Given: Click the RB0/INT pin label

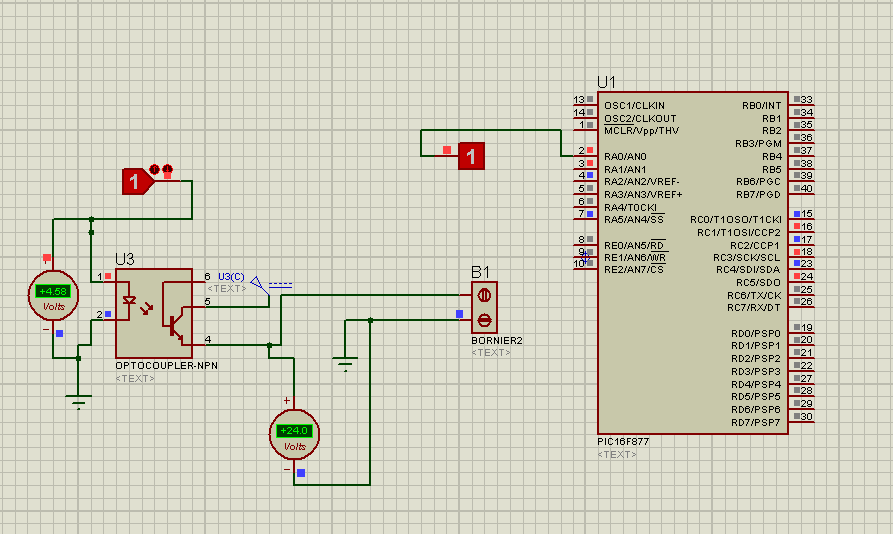Looking at the screenshot, I should [x=761, y=105].
